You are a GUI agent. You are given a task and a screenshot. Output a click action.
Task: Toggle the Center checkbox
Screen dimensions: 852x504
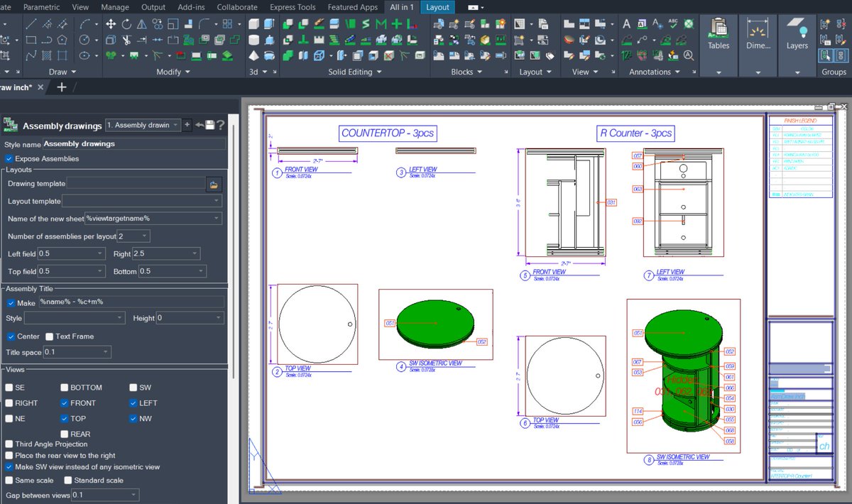coord(11,336)
